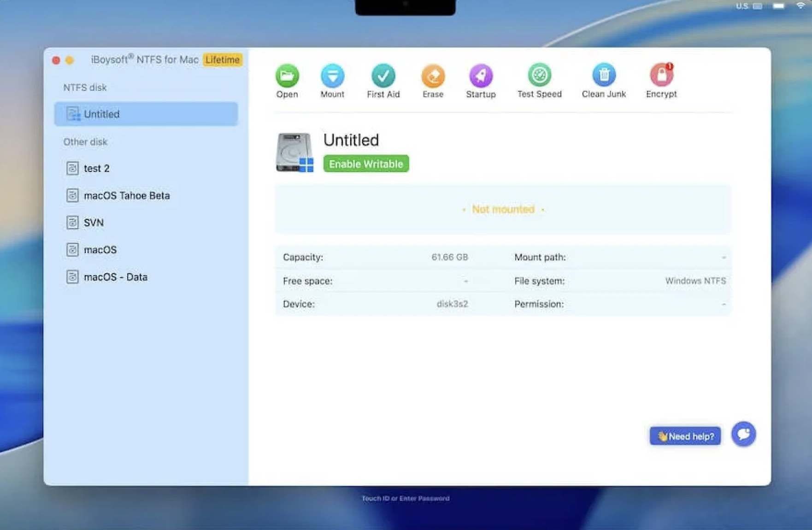Click the disk3s2 device value
This screenshot has height=530, width=812.
(452, 304)
